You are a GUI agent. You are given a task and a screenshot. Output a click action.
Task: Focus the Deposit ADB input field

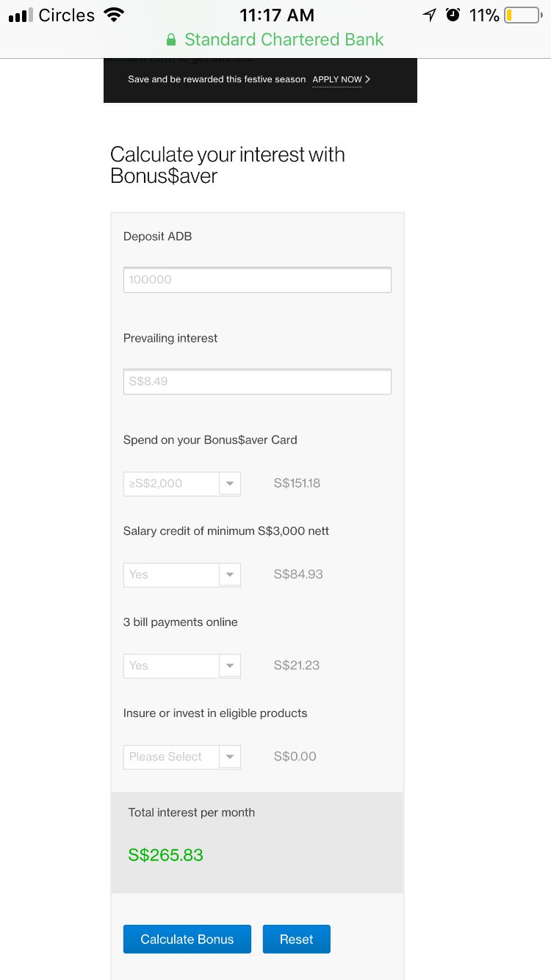pos(257,280)
